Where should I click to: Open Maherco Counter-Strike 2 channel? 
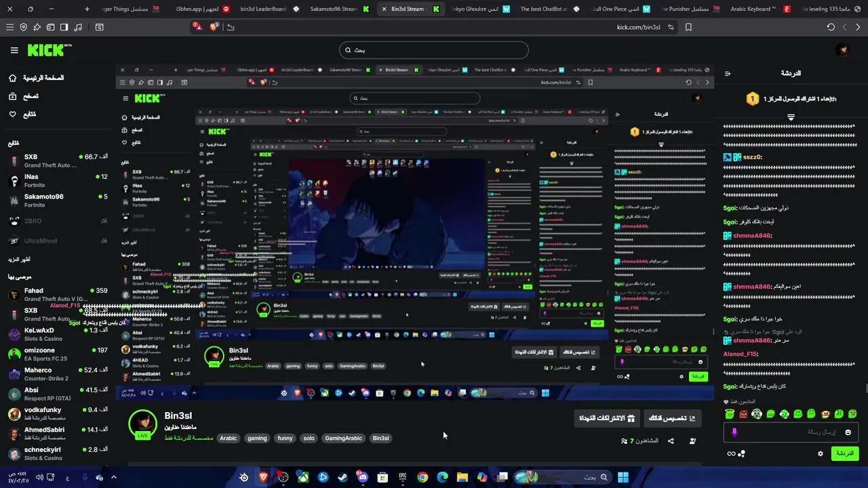(x=58, y=374)
